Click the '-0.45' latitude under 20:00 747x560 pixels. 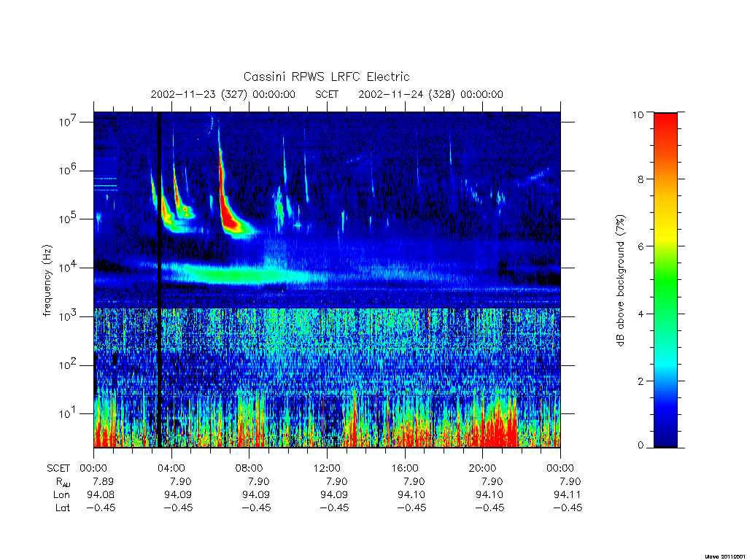coord(489,508)
